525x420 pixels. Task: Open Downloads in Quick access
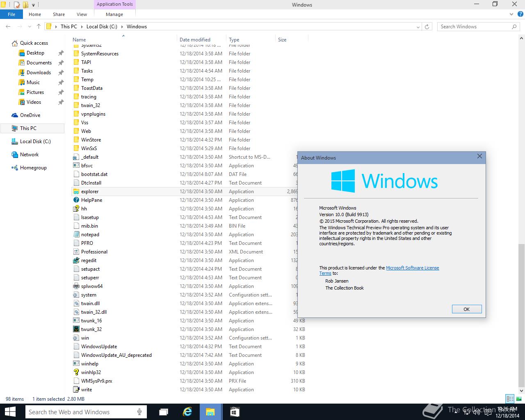[x=39, y=73]
